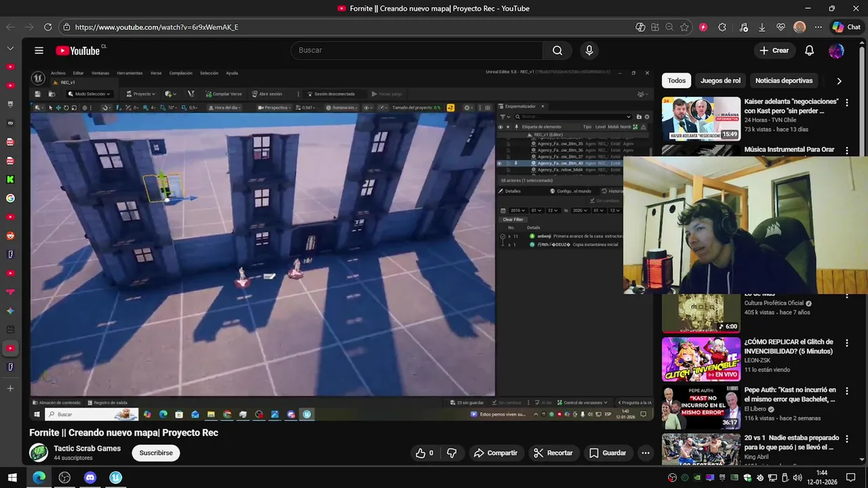
Task: Open Unreal Engine from the Windows taskbar
Action: click(116, 478)
